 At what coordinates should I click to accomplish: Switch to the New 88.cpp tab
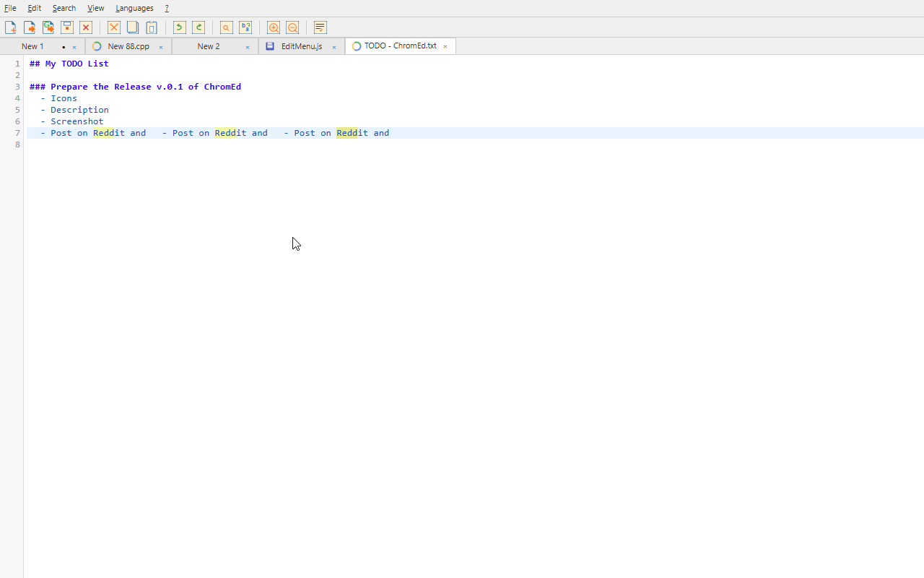(x=128, y=46)
